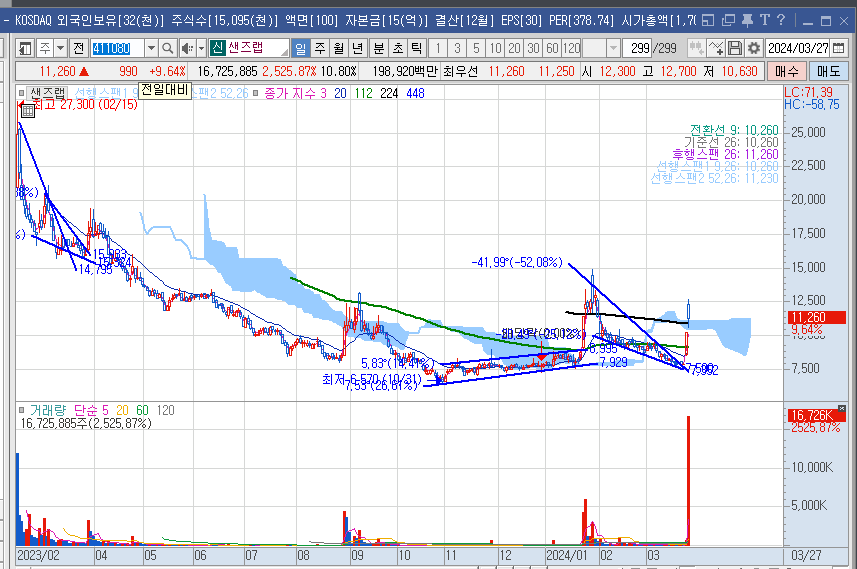Viewport: 857px width, 569px height.
Task: Click the 03/27 date label at axis corner
Action: pos(806,555)
